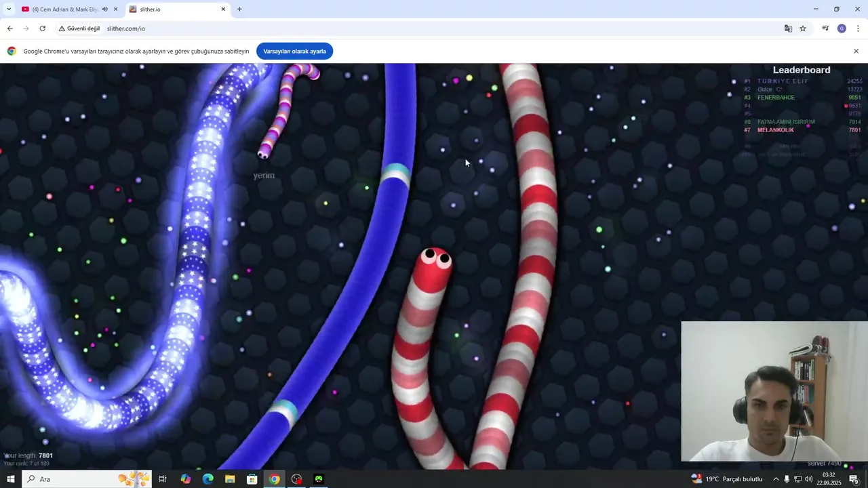The height and width of the screenshot is (488, 868).
Task: Open network settings from tray icon
Action: pyautogui.click(x=797, y=479)
